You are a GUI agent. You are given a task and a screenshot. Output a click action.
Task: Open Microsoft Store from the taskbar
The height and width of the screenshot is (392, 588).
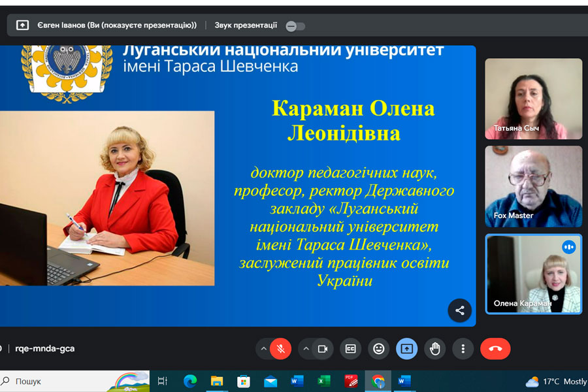pyautogui.click(x=244, y=382)
